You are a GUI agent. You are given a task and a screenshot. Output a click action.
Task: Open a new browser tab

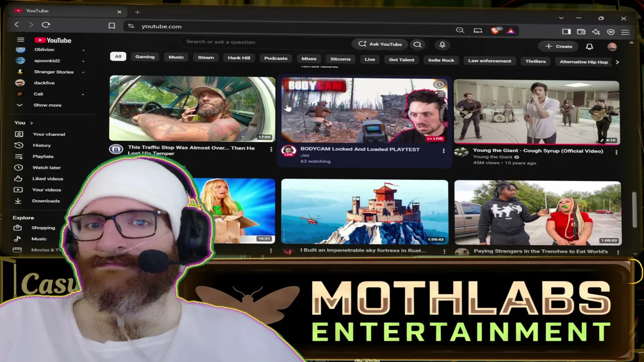(x=137, y=12)
